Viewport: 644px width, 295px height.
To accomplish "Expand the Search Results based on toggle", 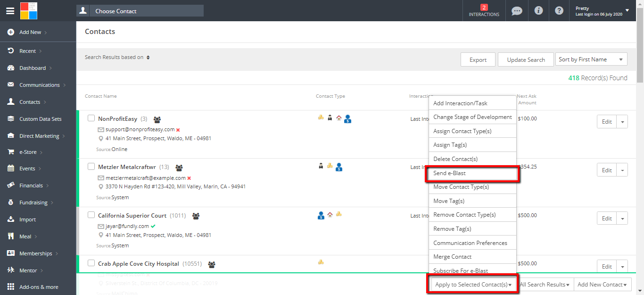I will coord(148,58).
